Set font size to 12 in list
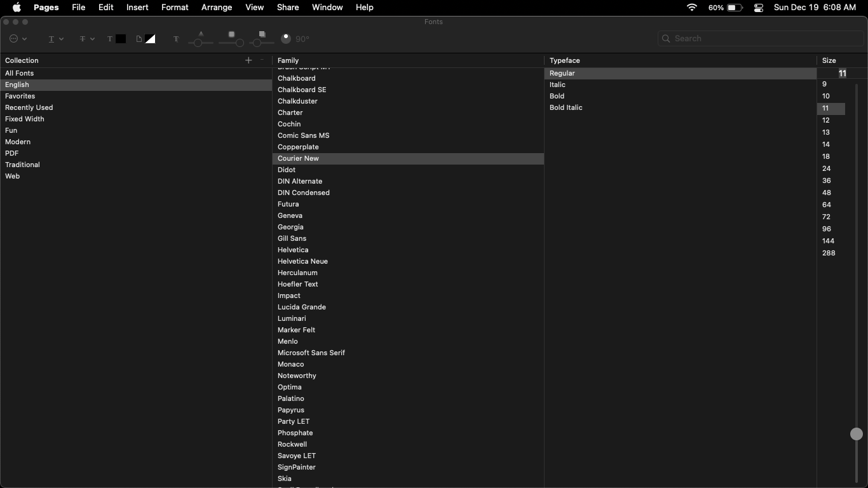Screen dimensions: 868x488 coord(831,120)
